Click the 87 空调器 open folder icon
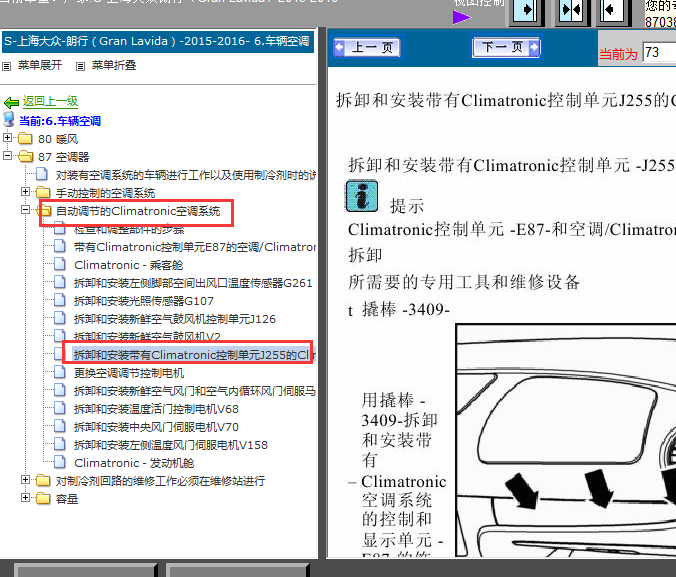 tap(25, 156)
